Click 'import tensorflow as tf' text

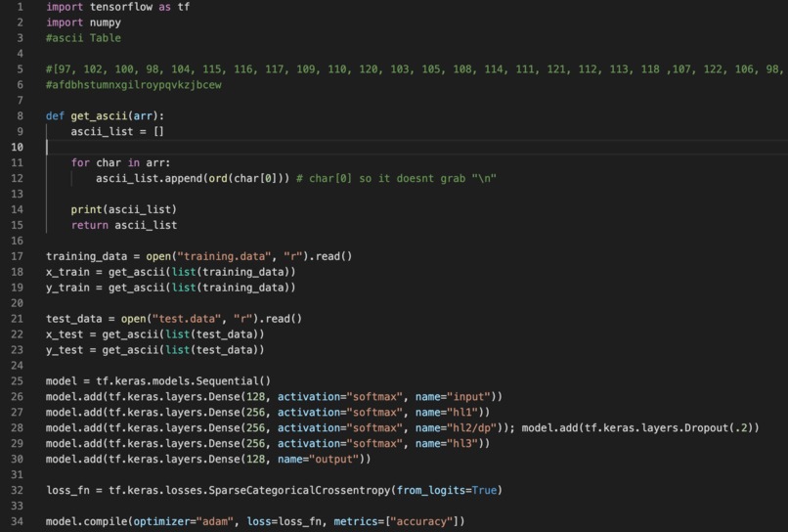[x=118, y=7]
